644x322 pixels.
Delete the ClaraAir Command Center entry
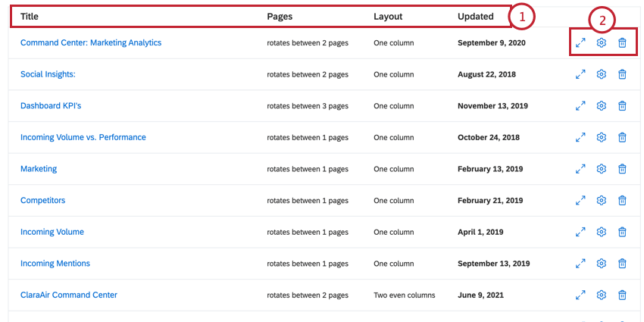[622, 295]
